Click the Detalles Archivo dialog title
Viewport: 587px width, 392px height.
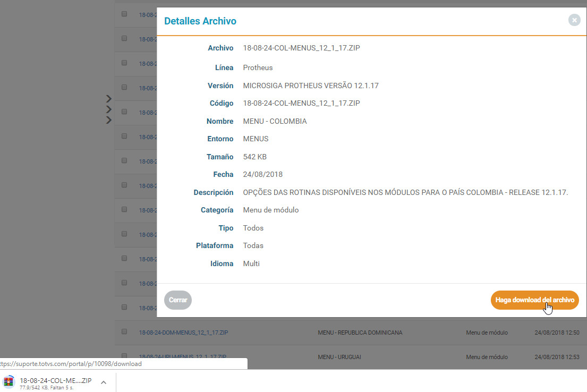click(x=200, y=21)
